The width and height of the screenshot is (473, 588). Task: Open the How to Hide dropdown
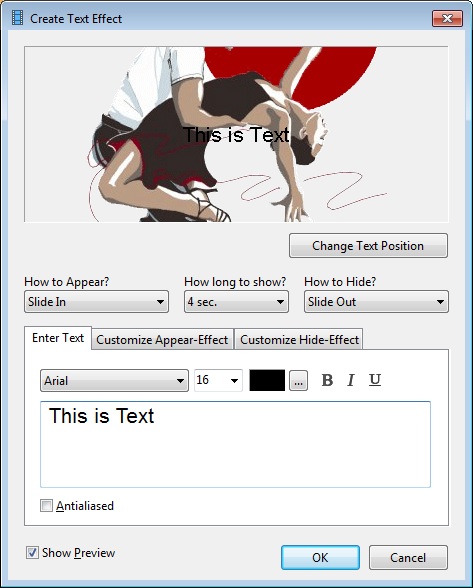coord(376,302)
